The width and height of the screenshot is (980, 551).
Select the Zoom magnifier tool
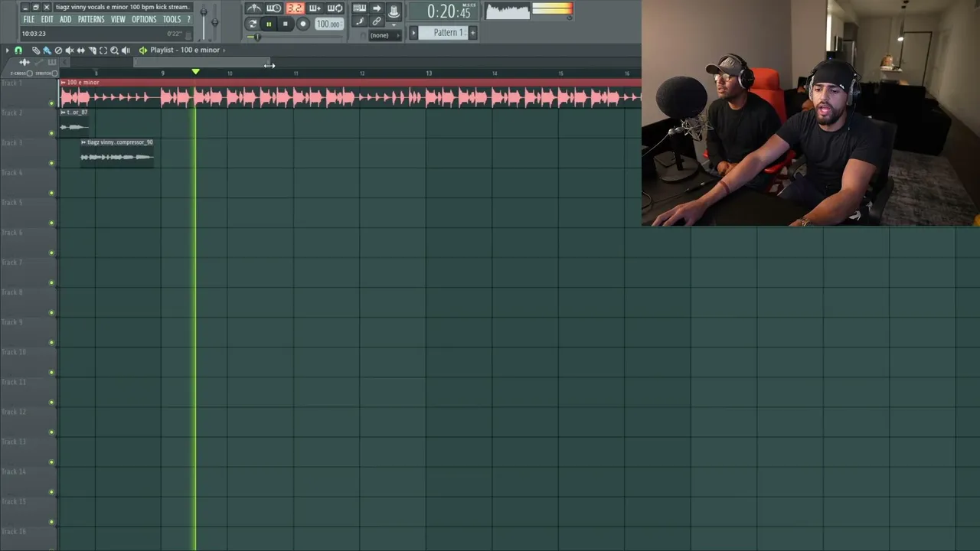pos(115,51)
